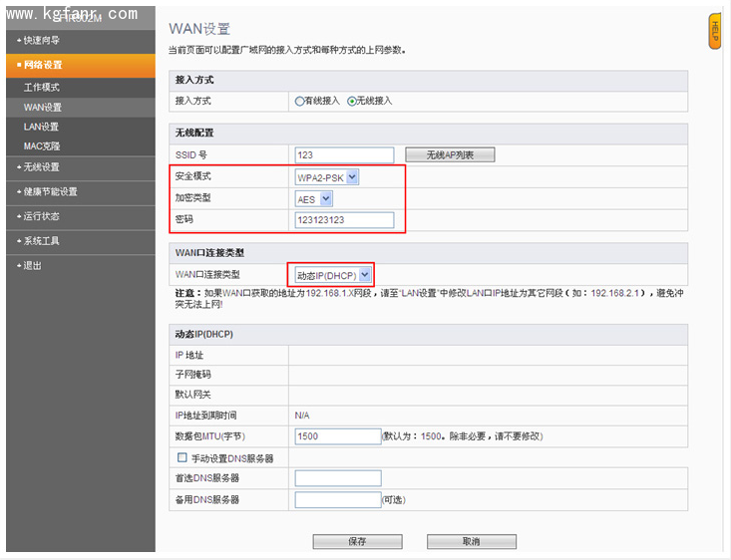Go to 工作模式 submenu item
This screenshot has width=731, height=560.
42,88
